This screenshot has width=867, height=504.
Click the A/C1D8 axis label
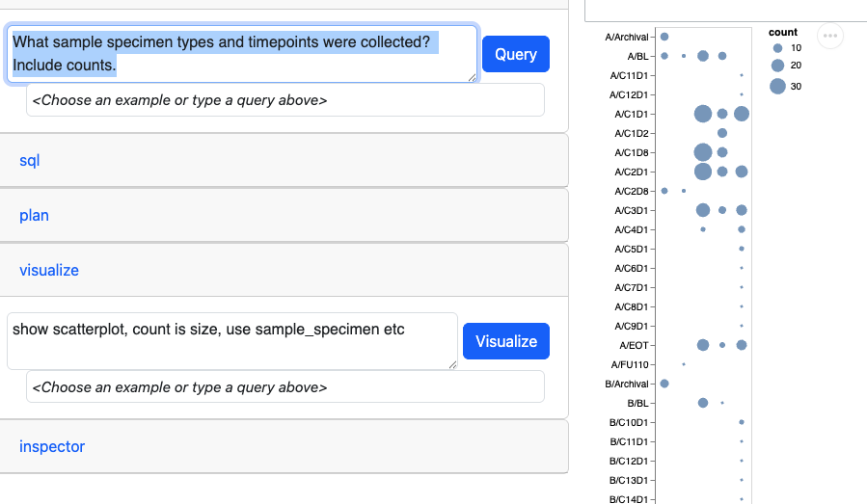[x=632, y=152]
